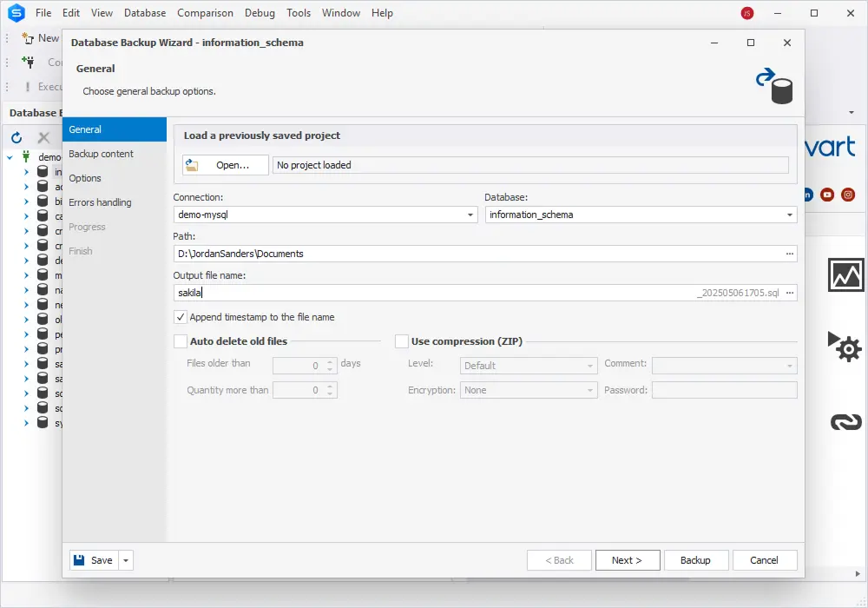The height and width of the screenshot is (608, 868).
Task: Click the YouTube icon on the right
Action: [827, 195]
